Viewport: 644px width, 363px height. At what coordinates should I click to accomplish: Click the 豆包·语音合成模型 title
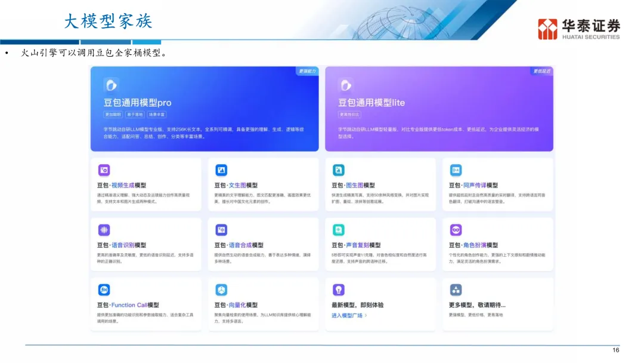[239, 245]
